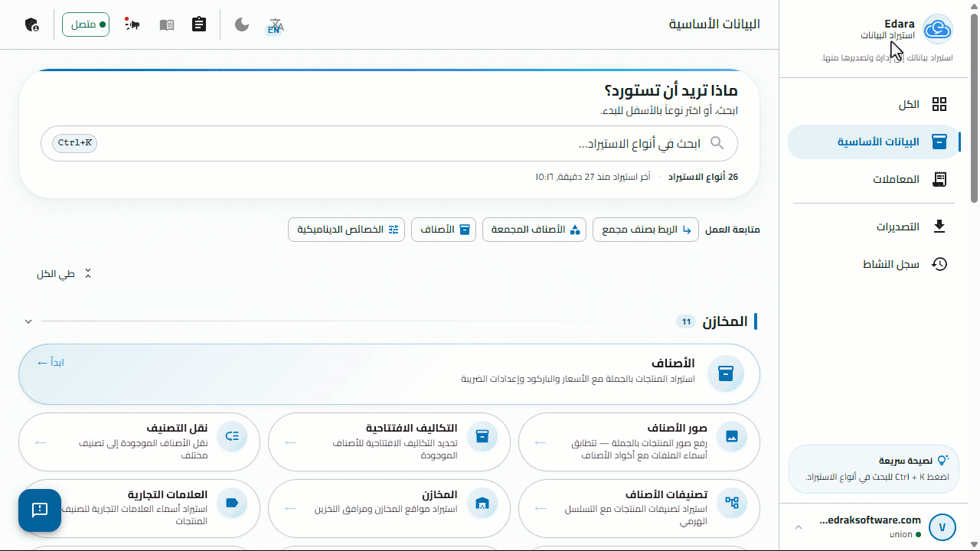This screenshot has height=551, width=980.
Task: Open الكل in the sidebar
Action: point(873,104)
